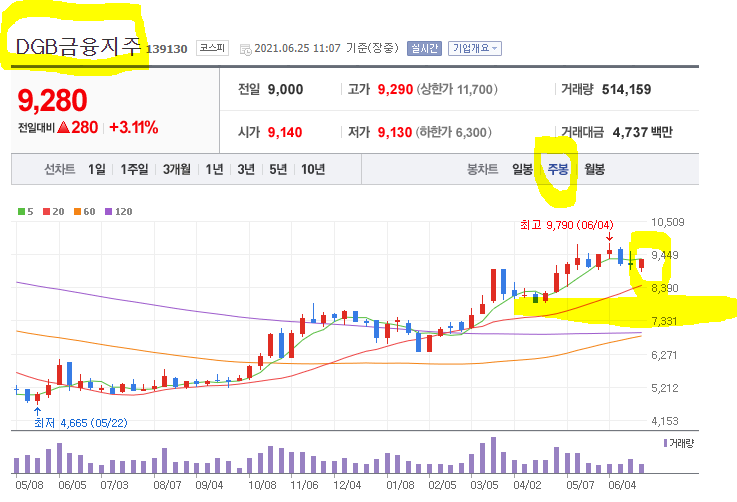Click the 01/08 date axis label
Viewport: 737px width, 502px height.
pyautogui.click(x=400, y=485)
